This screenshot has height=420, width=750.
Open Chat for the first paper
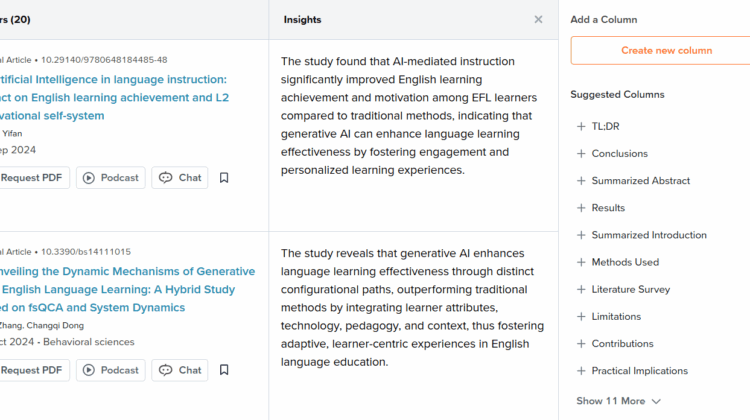coord(180,178)
